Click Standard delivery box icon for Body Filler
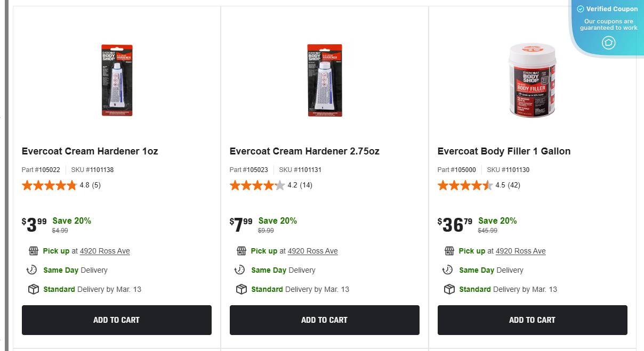 click(x=449, y=289)
